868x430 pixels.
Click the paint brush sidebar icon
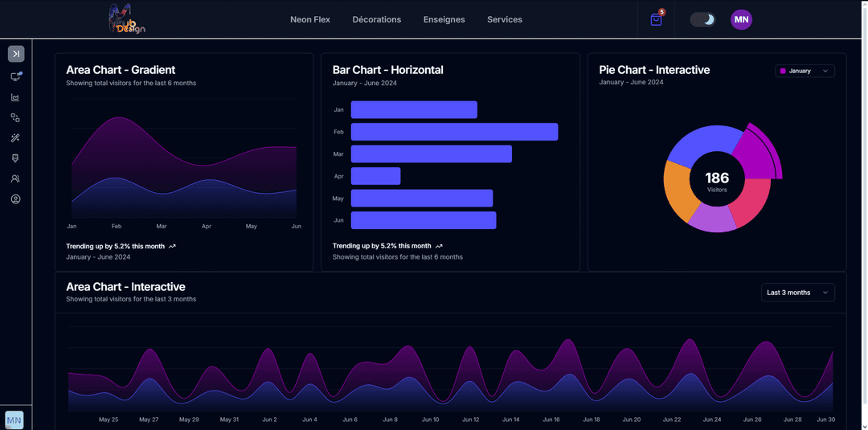click(15, 158)
